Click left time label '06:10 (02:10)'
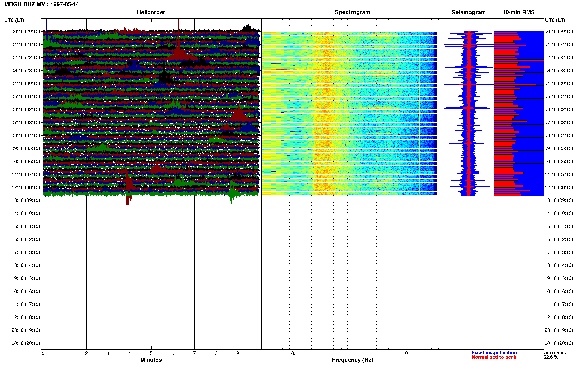 tap(26, 109)
